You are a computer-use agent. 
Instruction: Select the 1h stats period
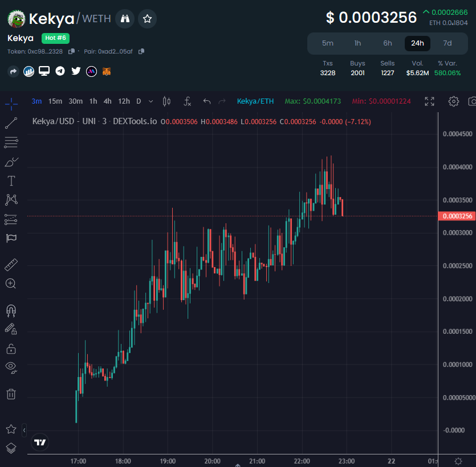click(357, 43)
